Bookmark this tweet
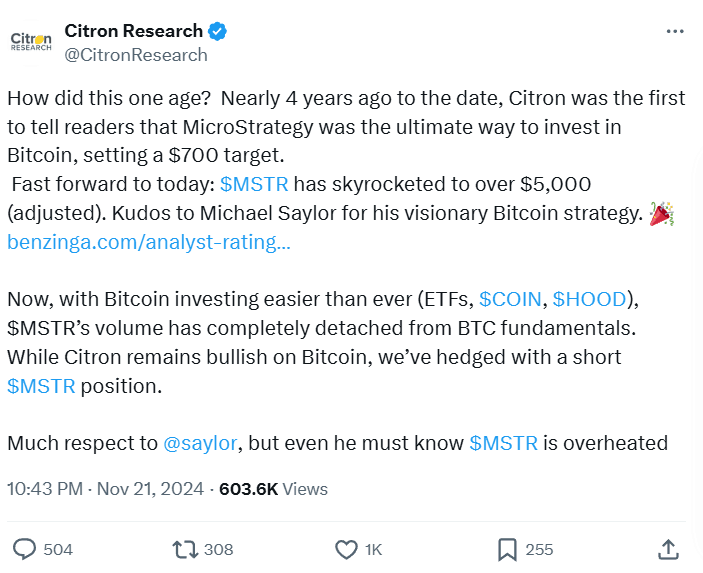This screenshot has width=703, height=573. click(507, 548)
